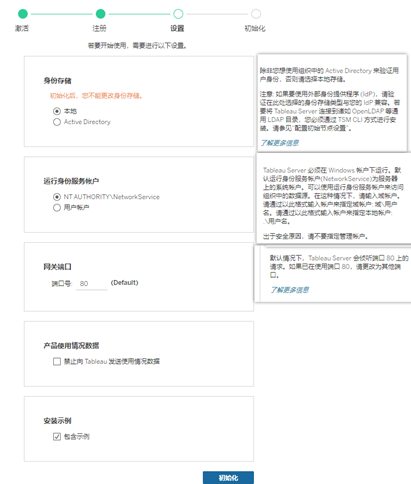The width and height of the screenshot is (411, 484).
Task: Click the 产品使用情况数据 section heading
Action: pos(71,346)
